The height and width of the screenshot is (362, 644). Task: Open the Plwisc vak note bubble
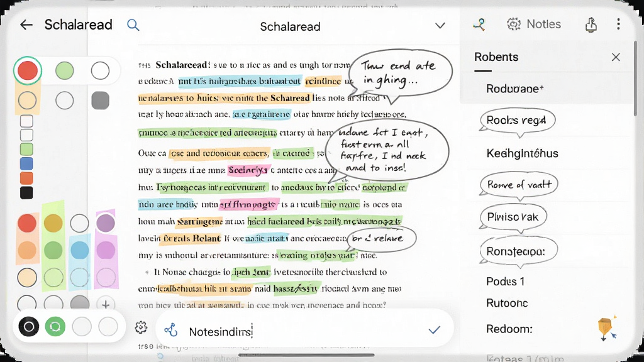513,217
